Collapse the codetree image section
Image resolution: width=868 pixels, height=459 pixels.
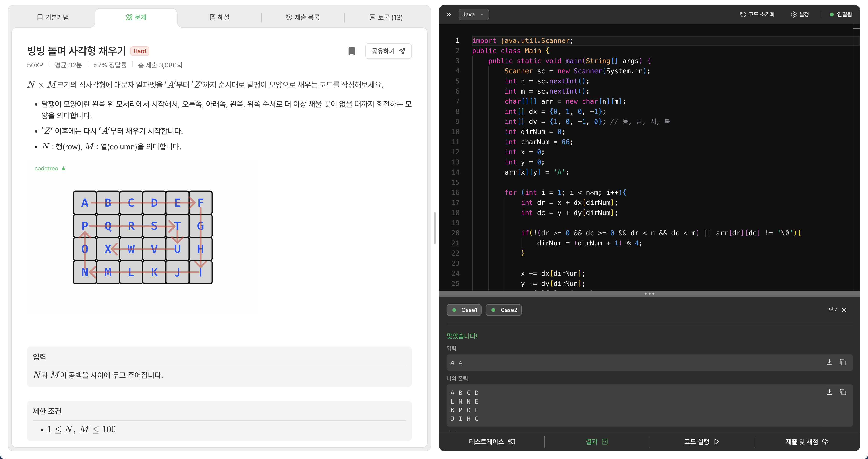pos(50,169)
